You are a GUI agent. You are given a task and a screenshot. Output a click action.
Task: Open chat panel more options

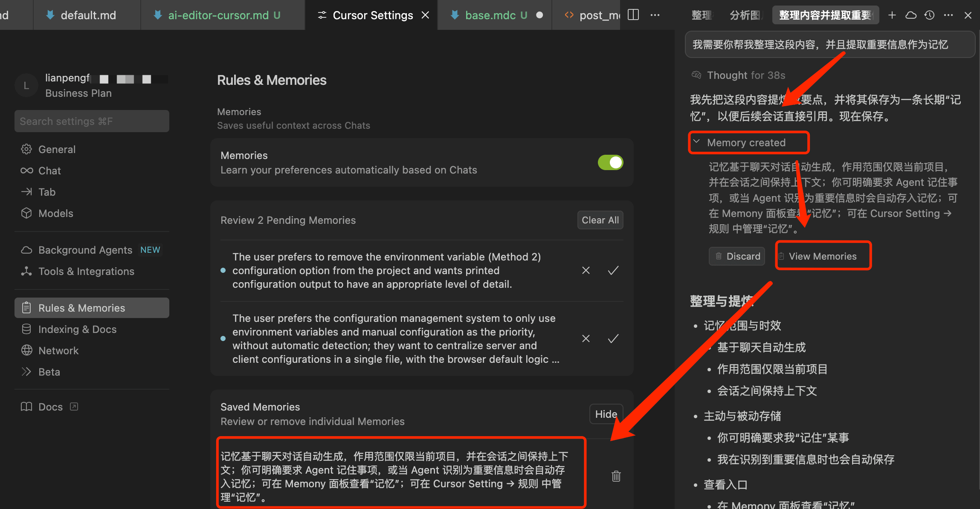click(948, 15)
